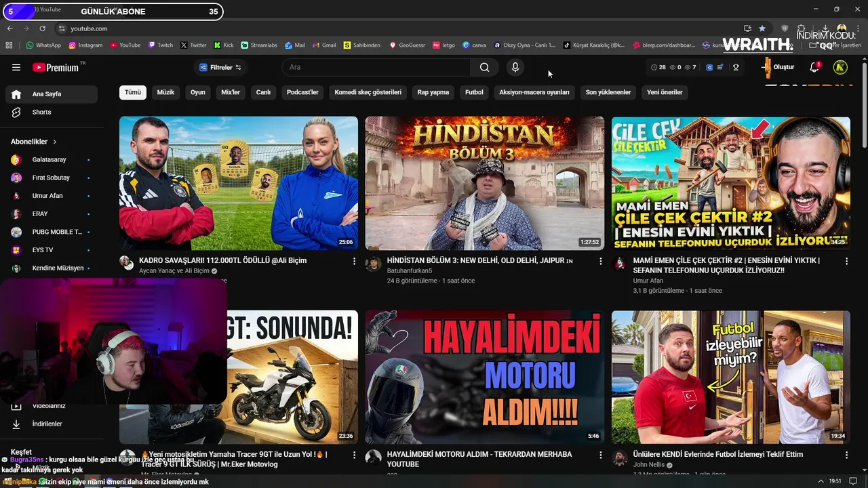This screenshot has width=868, height=488.
Task: Open the YouTube hamburger guide menu
Action: [16, 67]
